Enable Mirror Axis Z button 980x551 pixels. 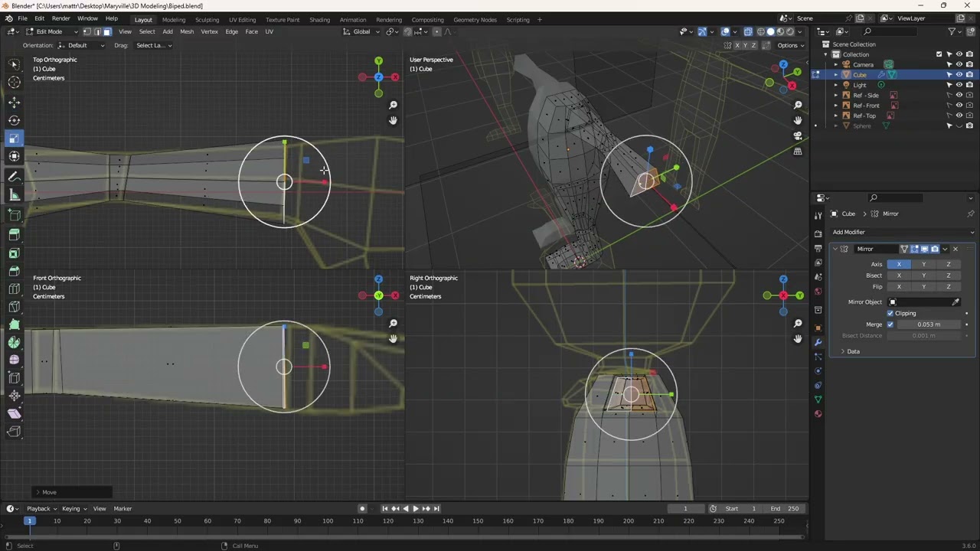tap(949, 264)
